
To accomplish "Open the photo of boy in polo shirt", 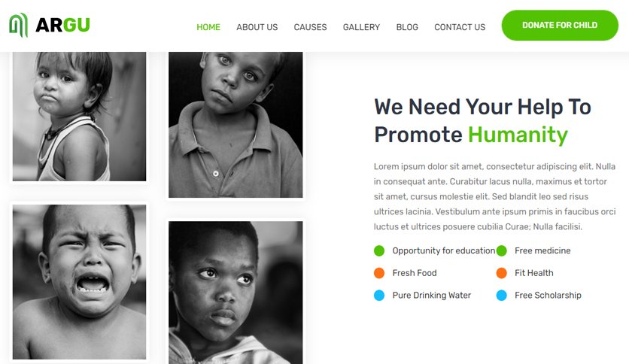I will (235, 125).
